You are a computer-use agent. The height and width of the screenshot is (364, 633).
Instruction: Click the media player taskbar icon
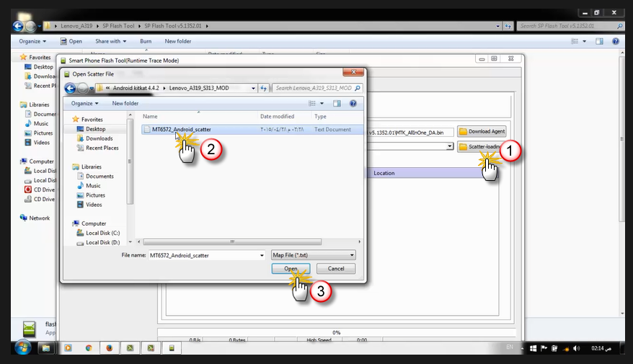68,348
